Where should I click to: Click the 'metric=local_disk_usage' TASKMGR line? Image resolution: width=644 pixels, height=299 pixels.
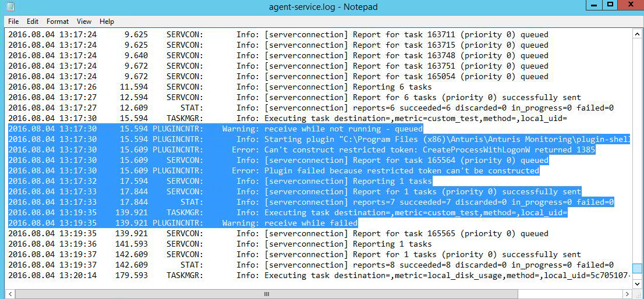coord(320,275)
